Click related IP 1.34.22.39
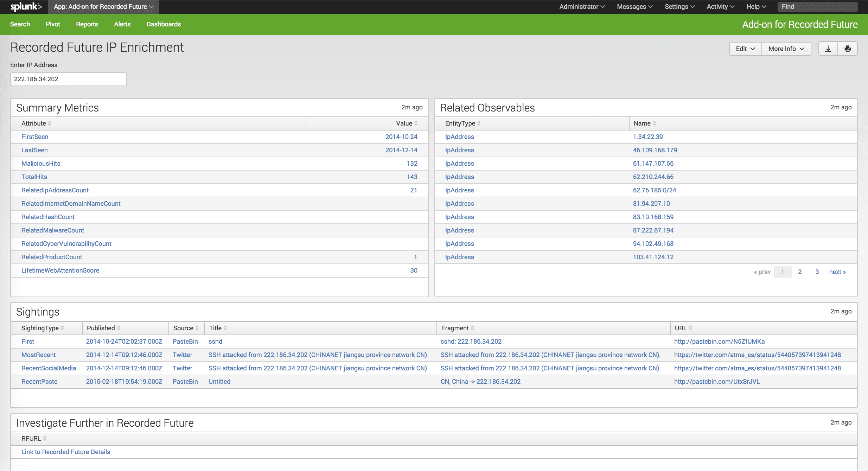Screen dimensions: 868x471 click(x=648, y=137)
